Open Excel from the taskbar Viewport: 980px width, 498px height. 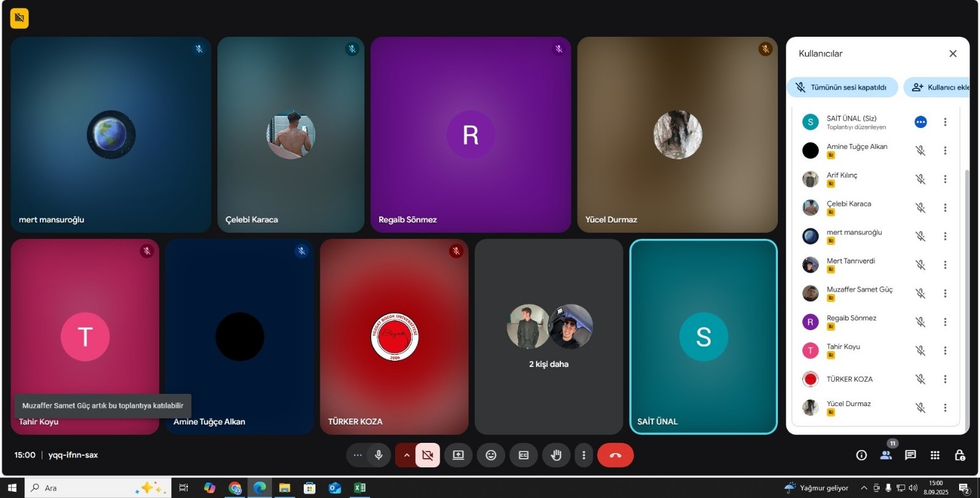[360, 488]
